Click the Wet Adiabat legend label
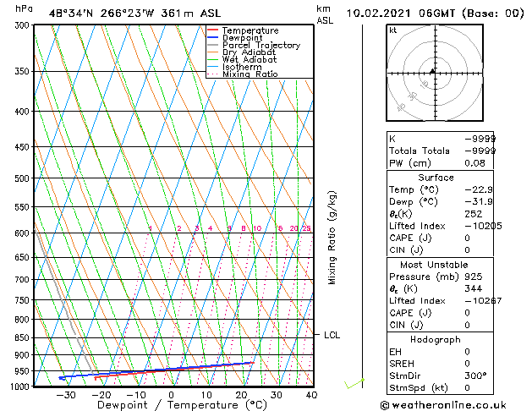The height and width of the screenshot is (411, 532). pyautogui.click(x=250, y=59)
